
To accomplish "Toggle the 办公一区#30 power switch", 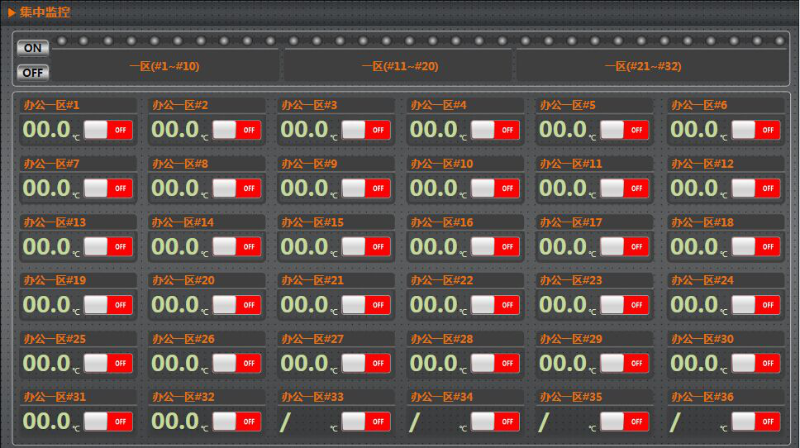I will point(756,363).
